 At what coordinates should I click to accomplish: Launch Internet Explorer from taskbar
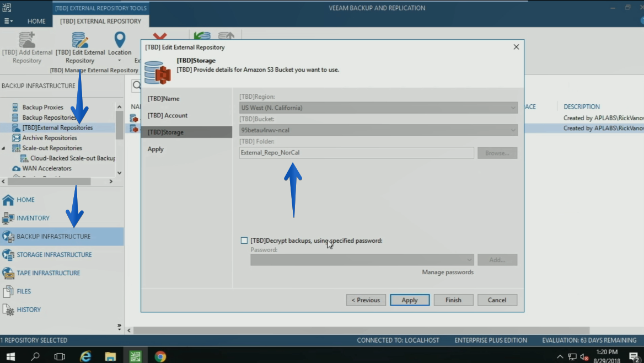click(85, 356)
